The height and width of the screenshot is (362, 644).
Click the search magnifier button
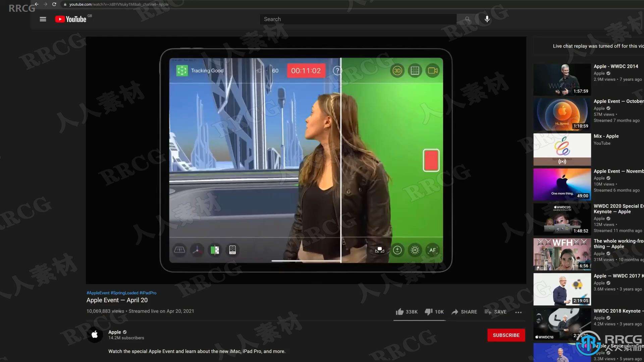pyautogui.click(x=467, y=19)
